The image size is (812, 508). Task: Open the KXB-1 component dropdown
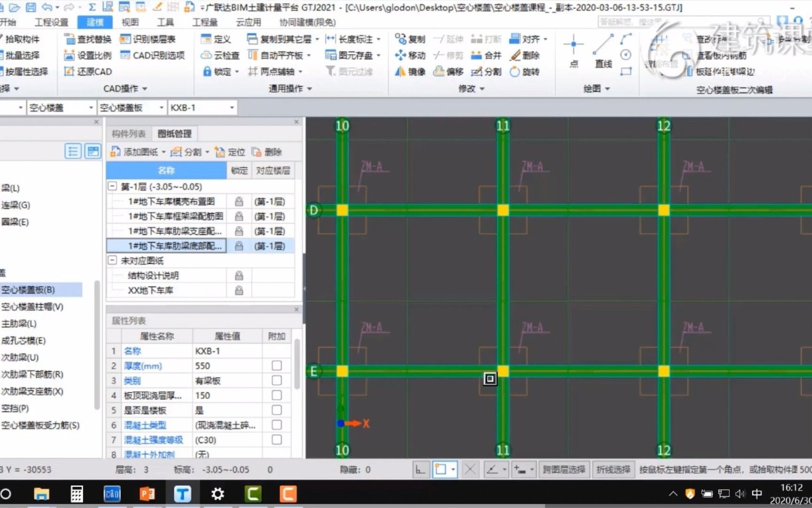(232, 108)
